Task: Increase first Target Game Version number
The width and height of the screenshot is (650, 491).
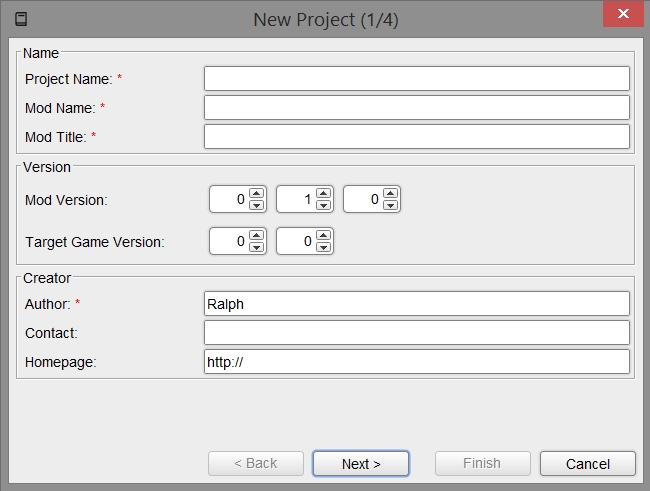Action: [x=256, y=235]
